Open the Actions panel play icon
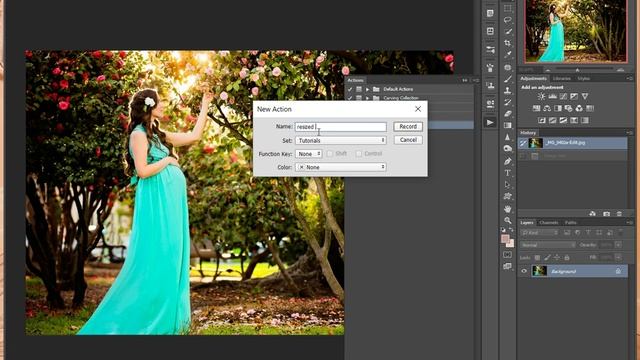 (x=490, y=122)
